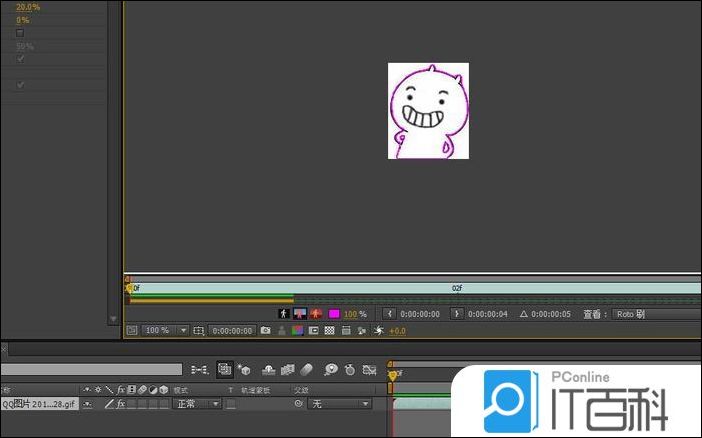Toggle the transparency grid icon
702x438 pixels.
(329, 330)
